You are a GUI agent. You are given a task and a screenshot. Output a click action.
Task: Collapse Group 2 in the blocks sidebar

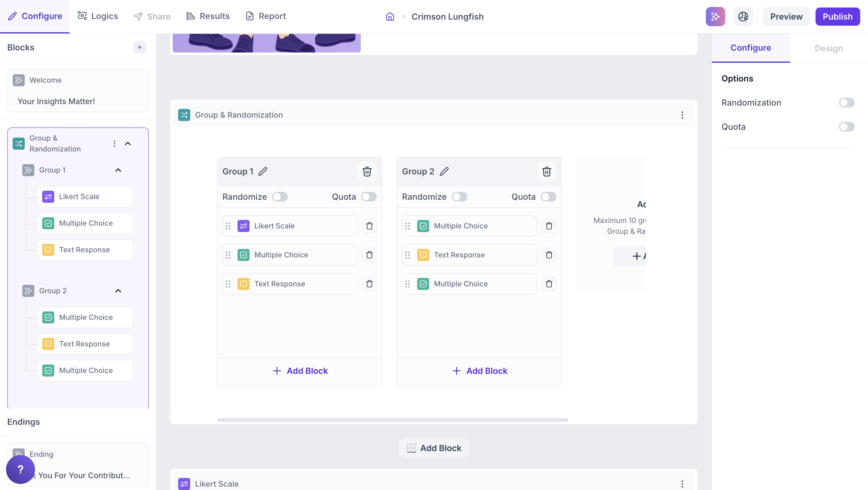click(x=118, y=291)
